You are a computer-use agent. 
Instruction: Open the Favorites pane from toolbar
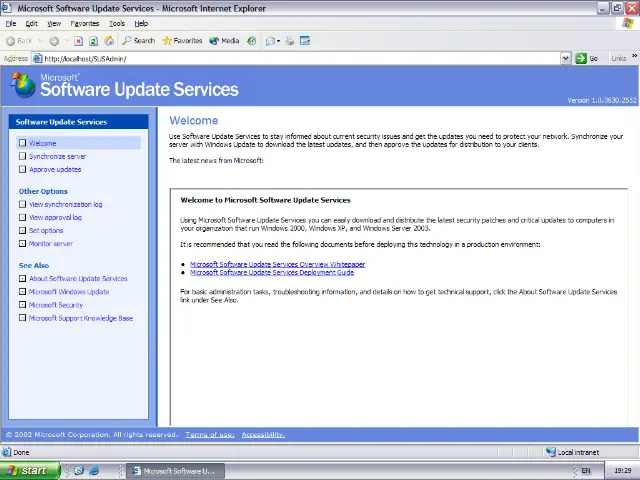[182, 41]
